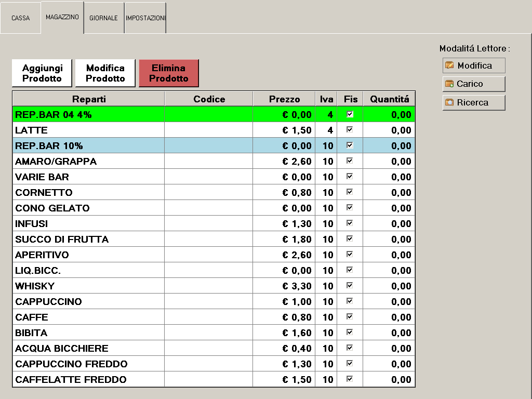
Task: Click the Ricerca magnifier icon
Action: [449, 102]
